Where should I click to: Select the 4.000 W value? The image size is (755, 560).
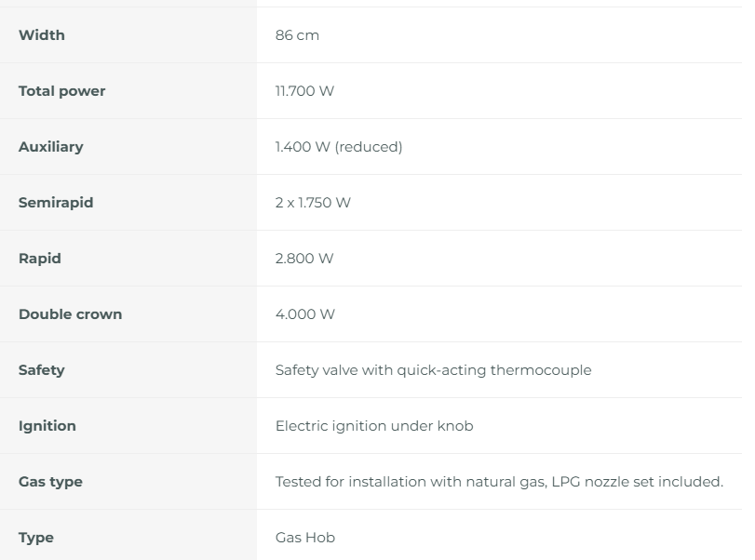(305, 314)
